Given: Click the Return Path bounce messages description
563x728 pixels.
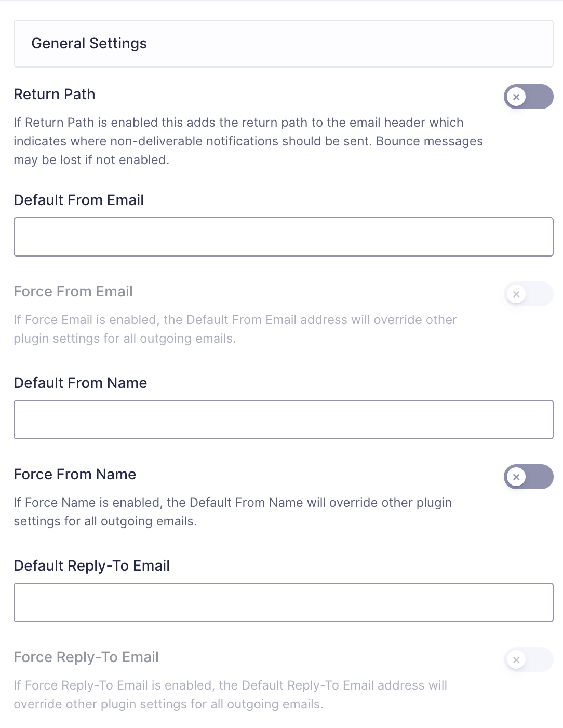Looking at the screenshot, I should pos(248,141).
